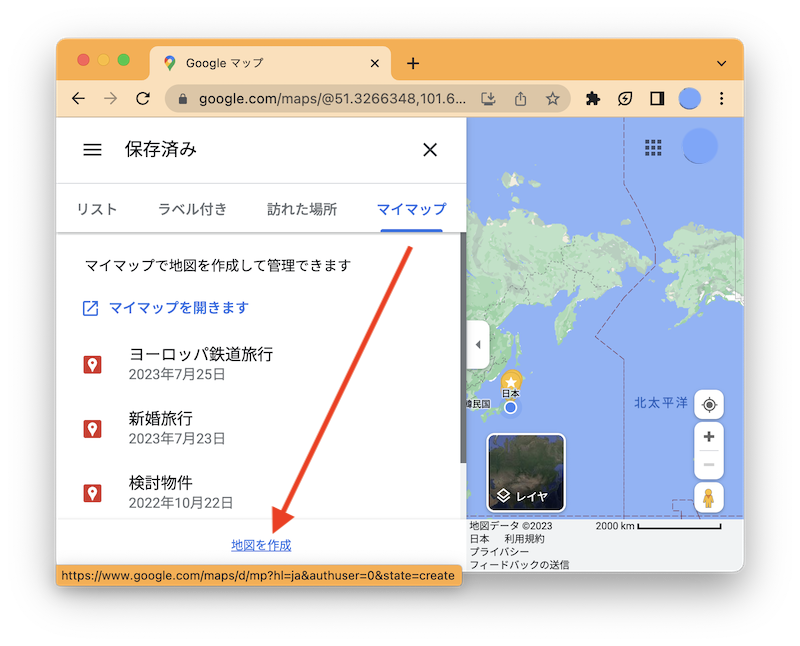The image size is (800, 646).
Task: Click the red pin icon for ヨーロッパ鉄道旅行
Action: 92,364
